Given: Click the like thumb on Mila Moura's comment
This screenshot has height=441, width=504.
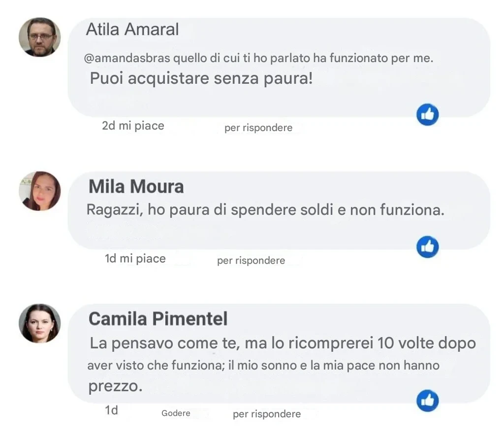Looking at the screenshot, I should (x=427, y=247).
